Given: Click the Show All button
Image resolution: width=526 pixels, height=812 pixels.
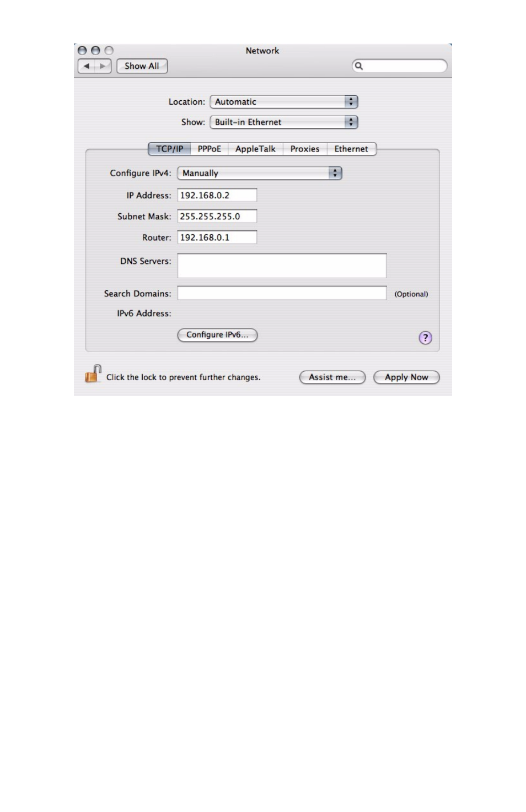Looking at the screenshot, I should [x=142, y=66].
